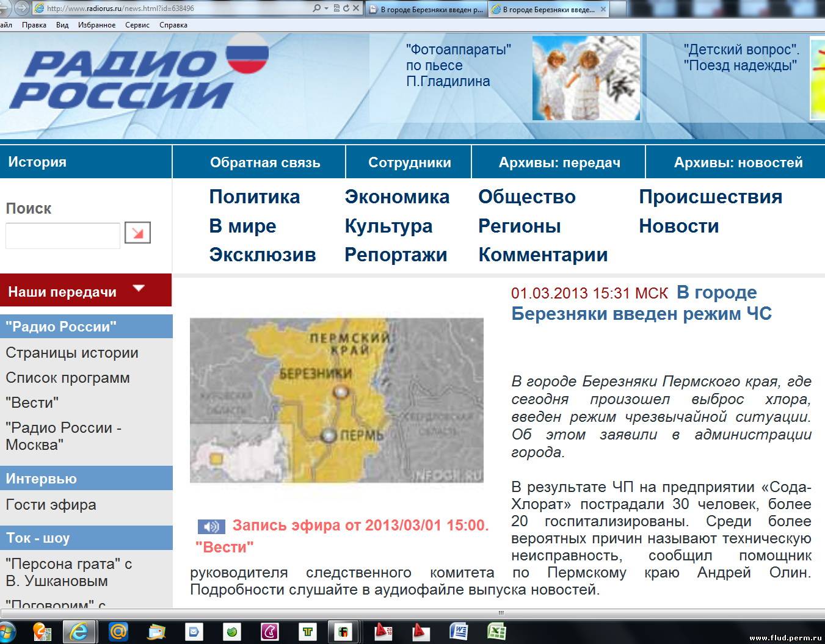This screenshot has height=644, width=825.
Task: Open the Правка menu
Action: coord(34,25)
